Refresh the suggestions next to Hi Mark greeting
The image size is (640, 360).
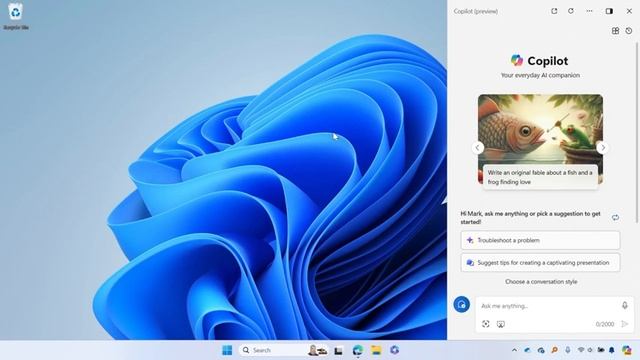click(615, 218)
